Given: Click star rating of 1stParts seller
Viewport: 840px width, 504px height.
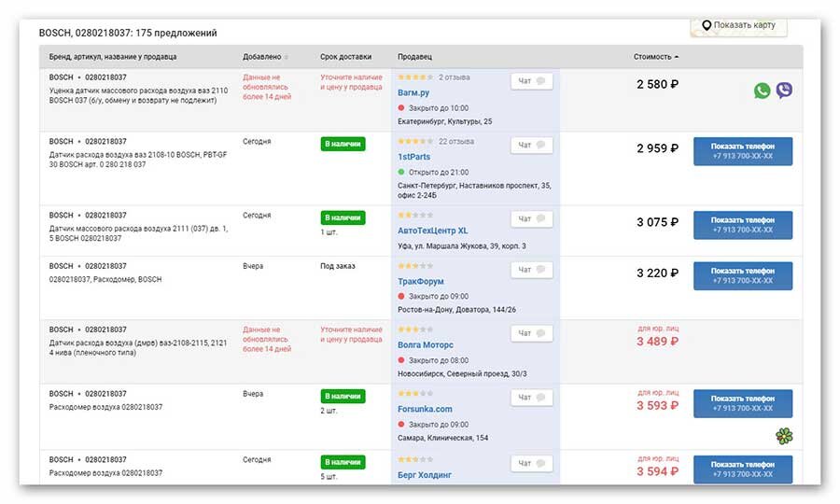Looking at the screenshot, I should coord(415,141).
